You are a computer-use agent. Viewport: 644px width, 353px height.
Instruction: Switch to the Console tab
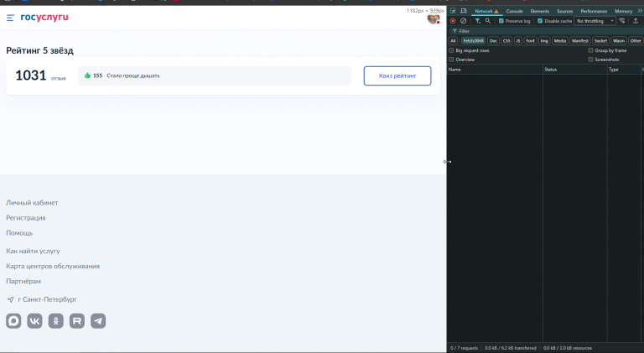pyautogui.click(x=514, y=11)
